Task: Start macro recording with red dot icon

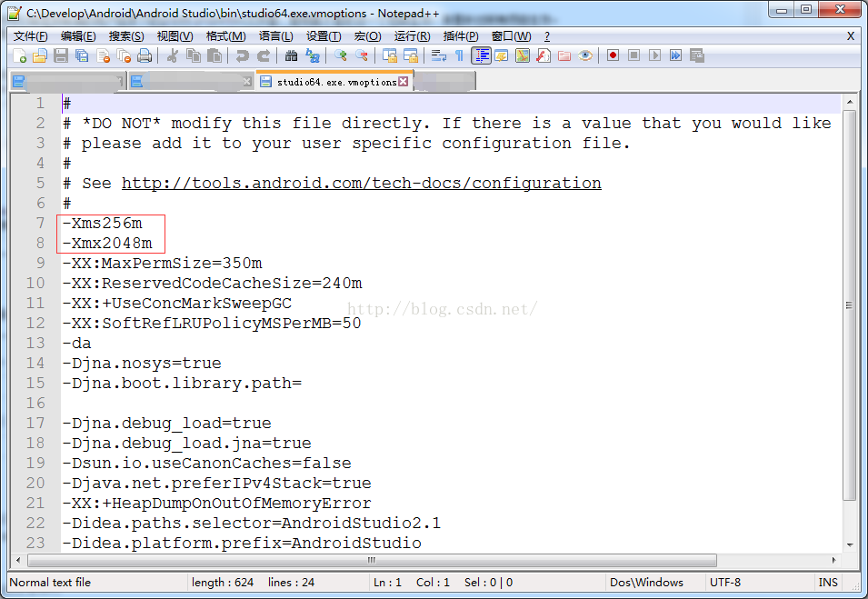Action: [613, 55]
